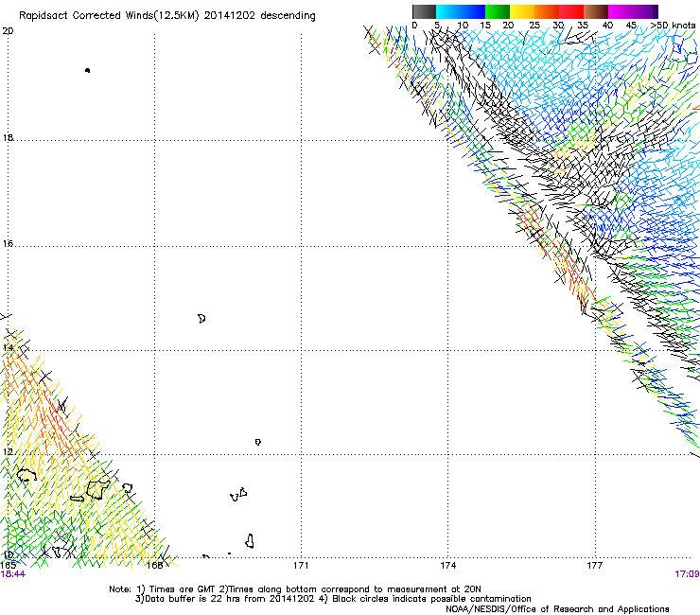
Task: Click the black dot island near 19N
Action: pyautogui.click(x=87, y=70)
